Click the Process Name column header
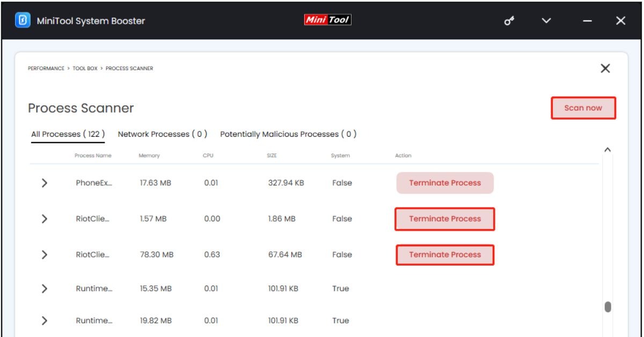Image resolution: width=644 pixels, height=337 pixels. [93, 156]
